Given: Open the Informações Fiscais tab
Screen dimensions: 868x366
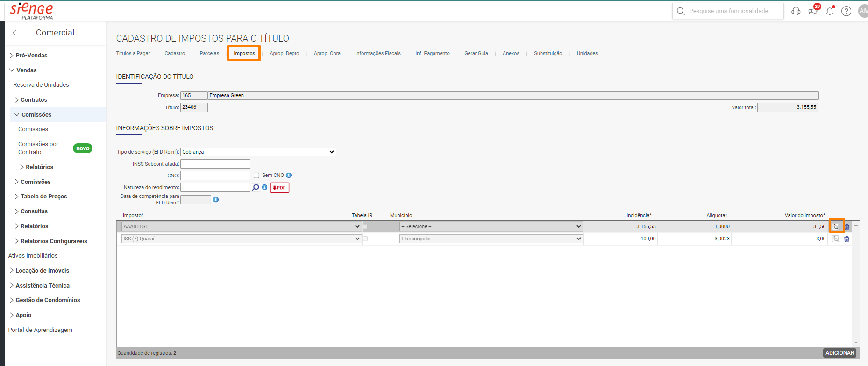Looking at the screenshot, I should (378, 54).
